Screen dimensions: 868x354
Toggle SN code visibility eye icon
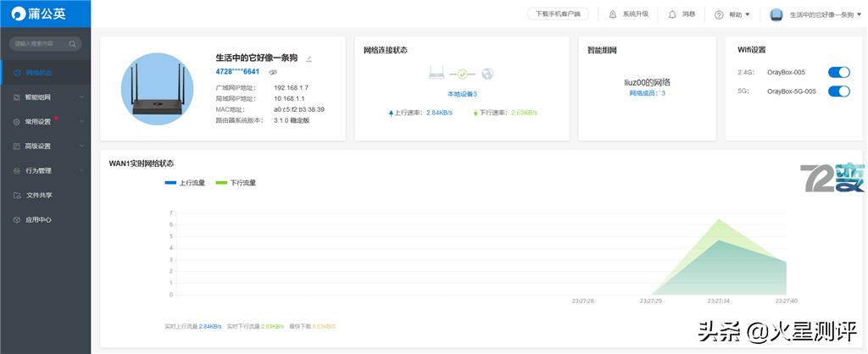click(x=272, y=72)
